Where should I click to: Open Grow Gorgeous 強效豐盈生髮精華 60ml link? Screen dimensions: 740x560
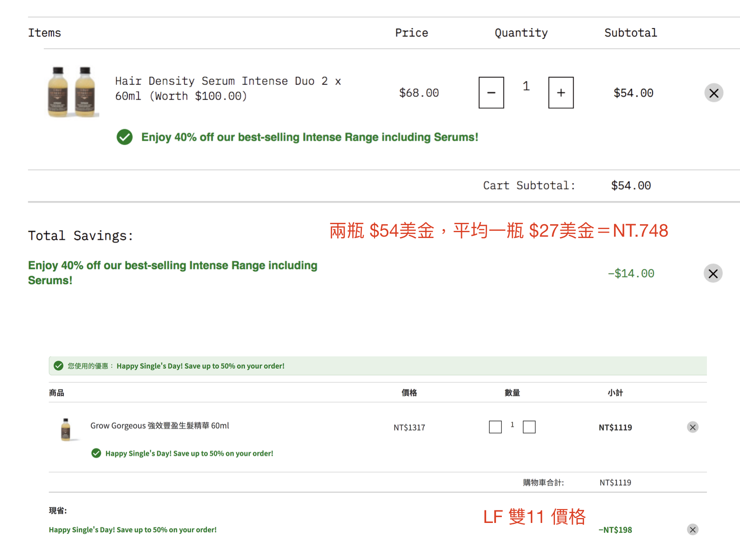pos(160,426)
